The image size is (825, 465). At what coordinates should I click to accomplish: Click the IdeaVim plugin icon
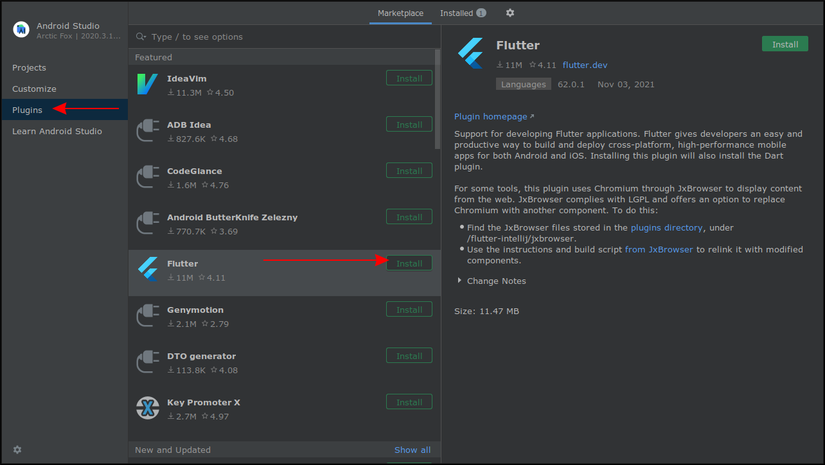coord(147,83)
